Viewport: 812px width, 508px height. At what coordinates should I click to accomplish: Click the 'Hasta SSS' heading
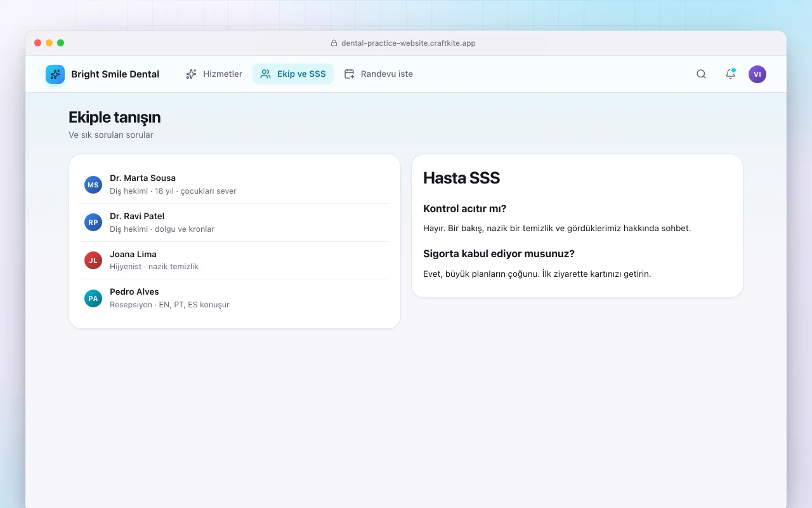pos(462,178)
